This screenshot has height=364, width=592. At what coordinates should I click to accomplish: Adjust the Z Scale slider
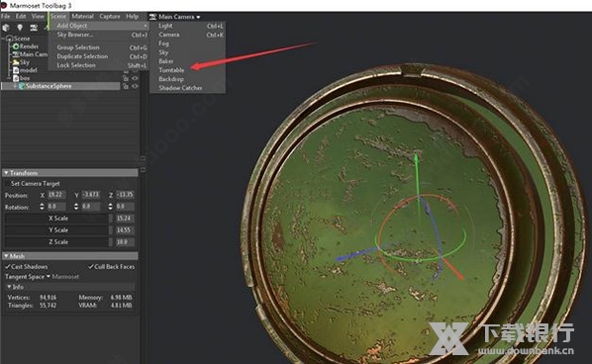point(58,241)
